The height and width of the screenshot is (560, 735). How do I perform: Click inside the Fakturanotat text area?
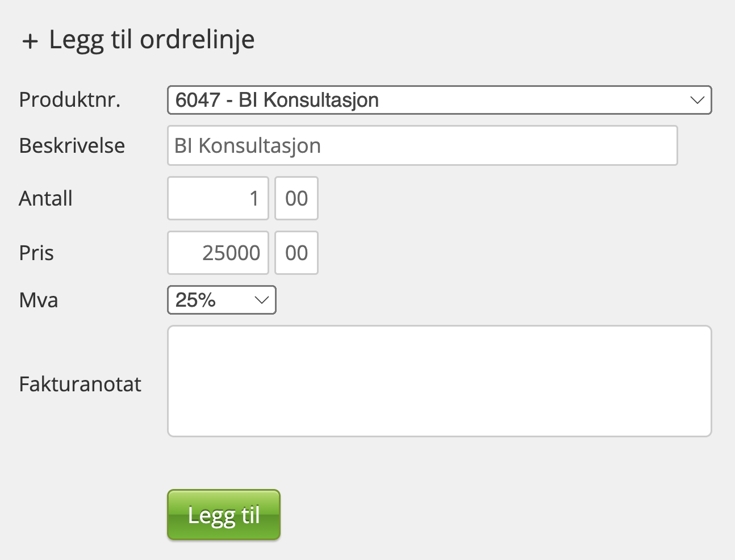[x=439, y=381]
